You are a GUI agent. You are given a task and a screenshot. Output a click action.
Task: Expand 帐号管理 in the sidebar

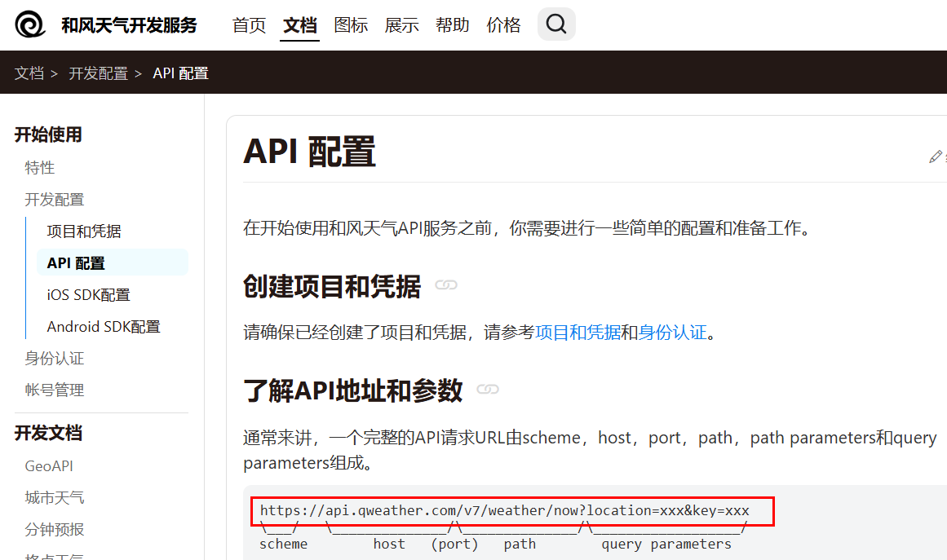point(55,390)
